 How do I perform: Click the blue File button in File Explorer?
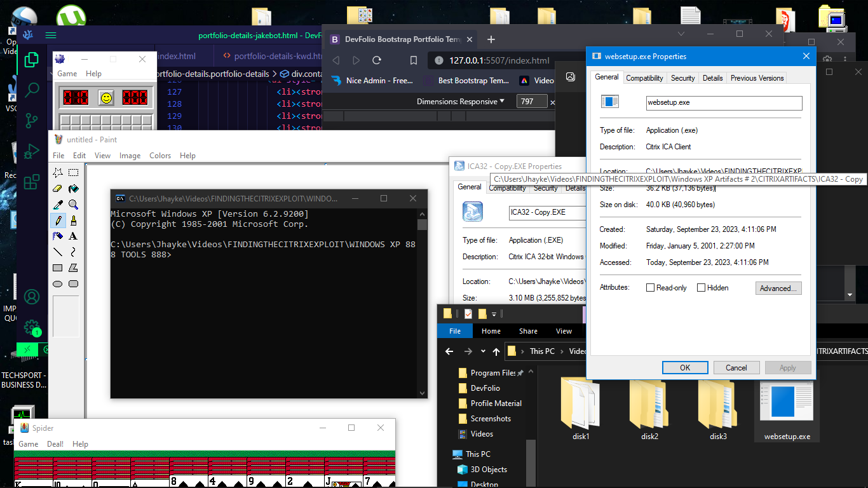pyautogui.click(x=455, y=331)
